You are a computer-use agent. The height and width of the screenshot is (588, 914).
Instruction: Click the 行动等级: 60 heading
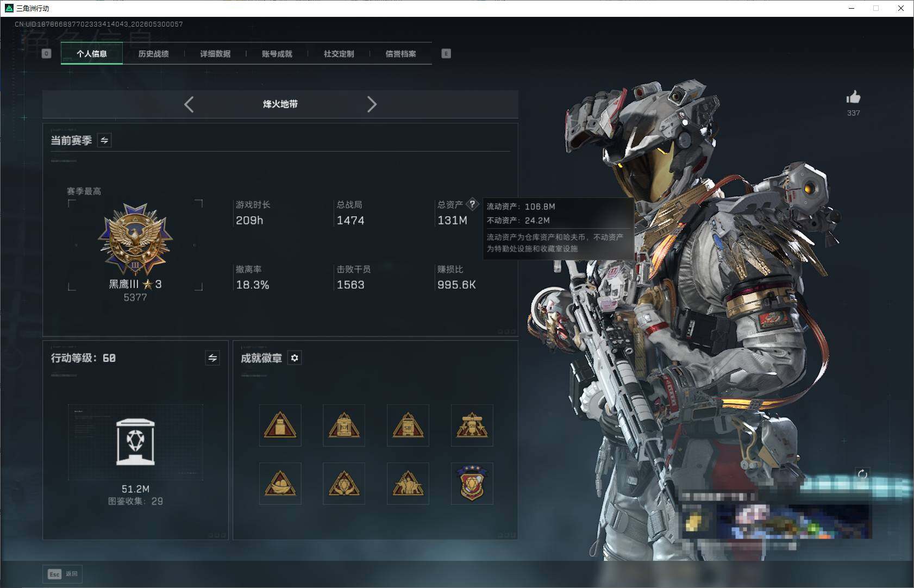83,358
